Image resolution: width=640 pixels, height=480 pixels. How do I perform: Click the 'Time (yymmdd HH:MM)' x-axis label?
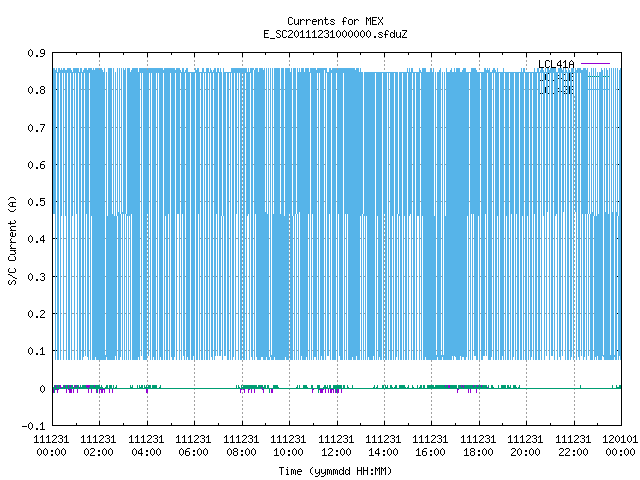pyautogui.click(x=335, y=471)
